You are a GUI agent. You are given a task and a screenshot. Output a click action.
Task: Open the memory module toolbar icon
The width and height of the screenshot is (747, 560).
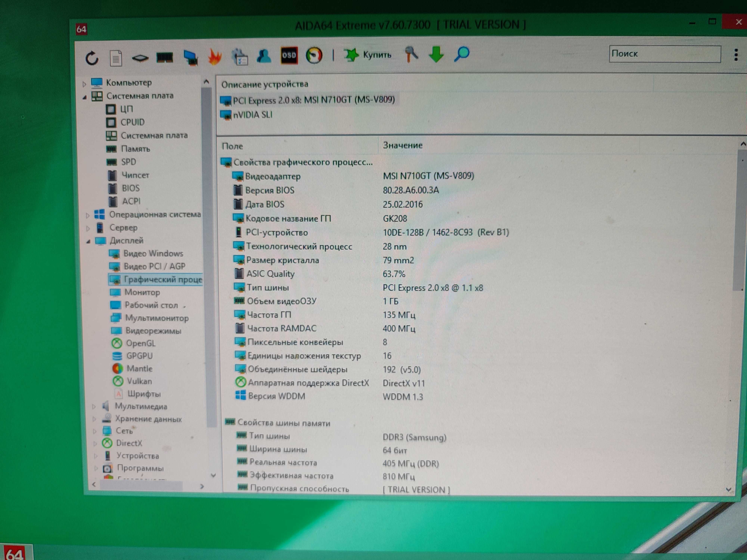(x=165, y=58)
